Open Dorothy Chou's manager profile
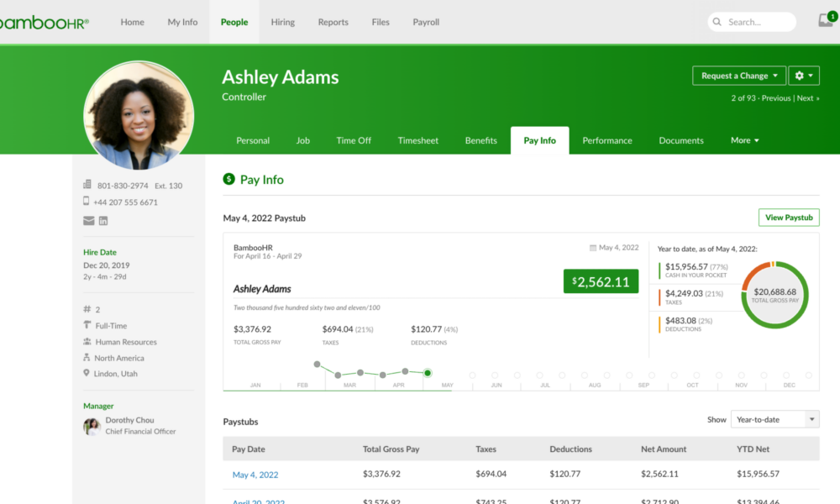 pyautogui.click(x=129, y=420)
